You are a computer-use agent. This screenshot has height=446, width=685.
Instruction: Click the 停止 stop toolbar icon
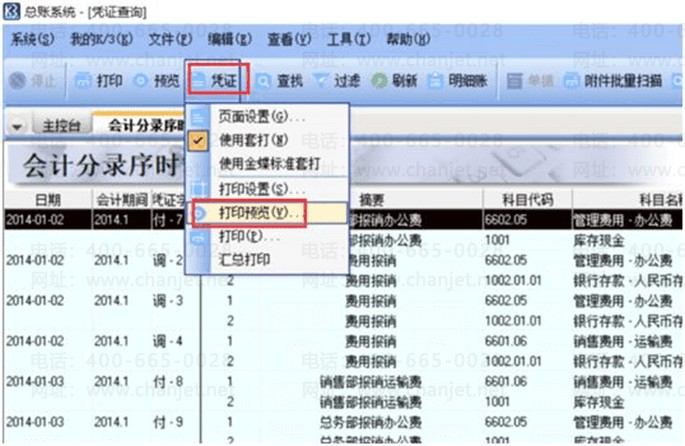[18, 80]
